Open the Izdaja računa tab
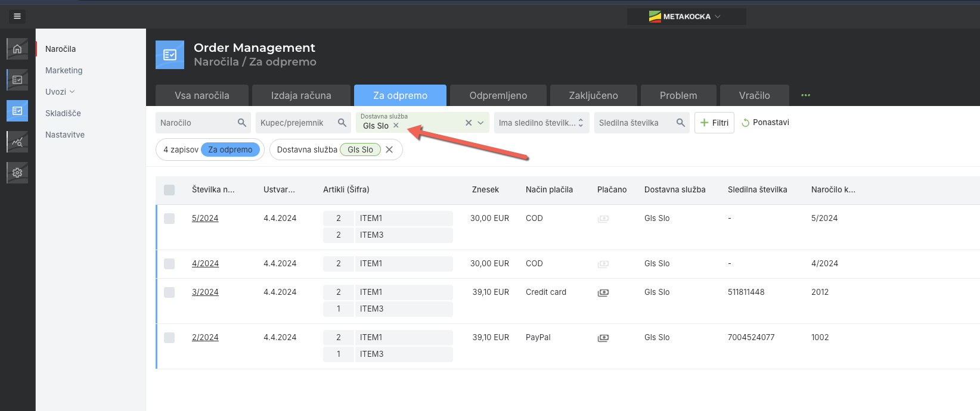 [x=301, y=95]
